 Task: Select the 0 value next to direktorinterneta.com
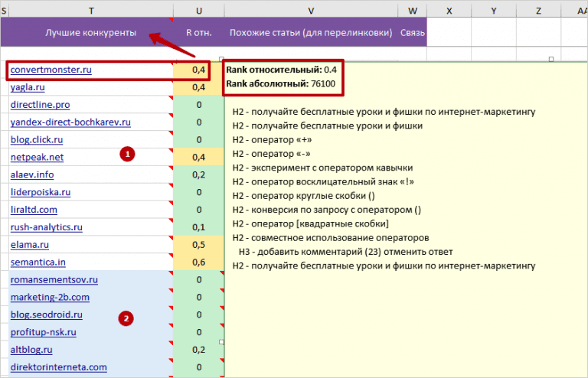(x=199, y=367)
